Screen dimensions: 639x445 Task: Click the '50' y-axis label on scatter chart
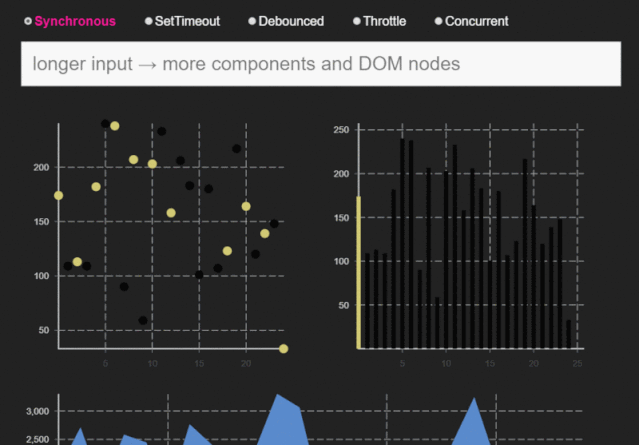tap(44, 330)
